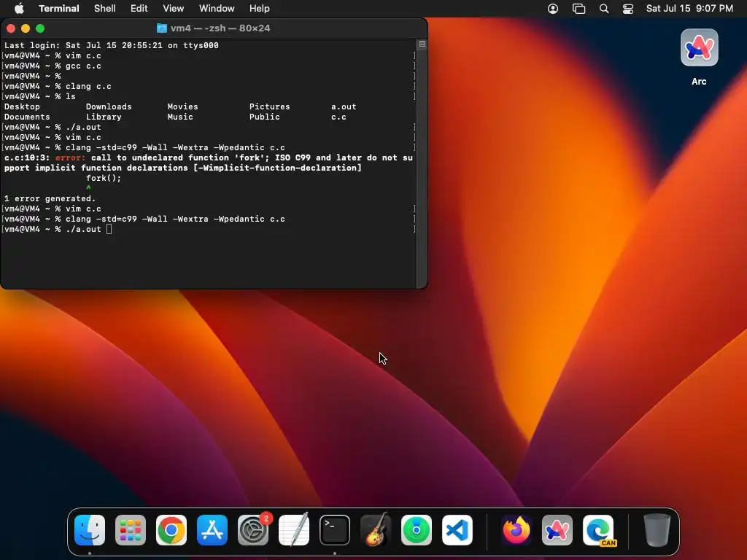Zoom the Terminal window with green button
This screenshot has height=560, width=747.
(41, 28)
